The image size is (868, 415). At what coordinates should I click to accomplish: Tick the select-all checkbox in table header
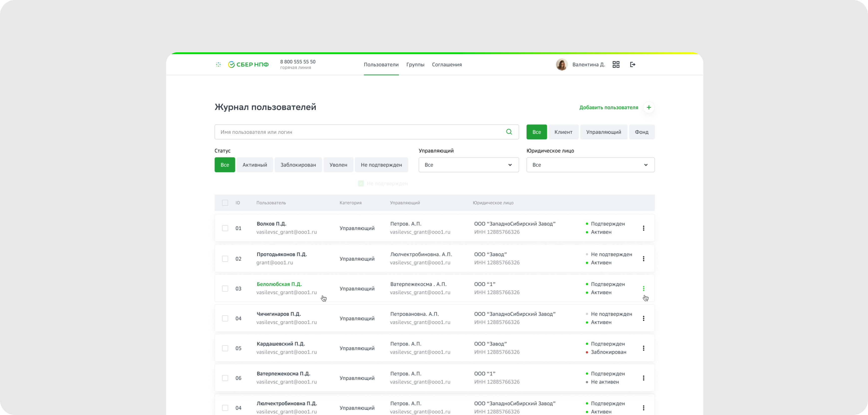[225, 203]
